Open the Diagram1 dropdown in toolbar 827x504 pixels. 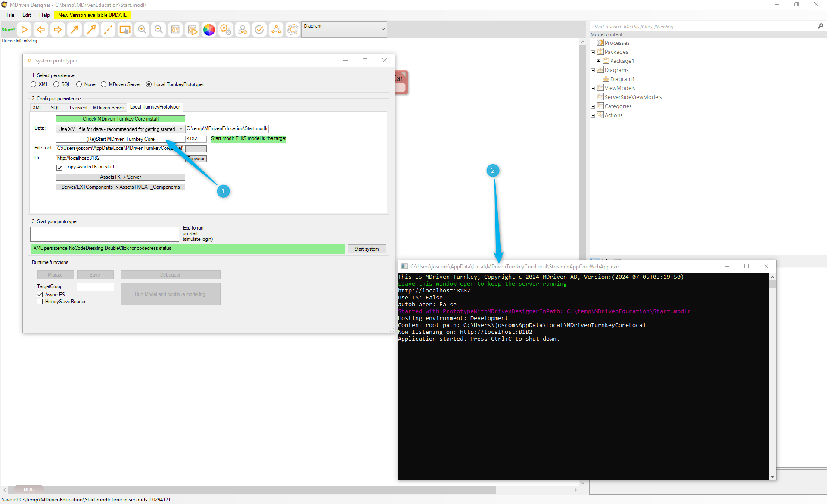tap(383, 29)
